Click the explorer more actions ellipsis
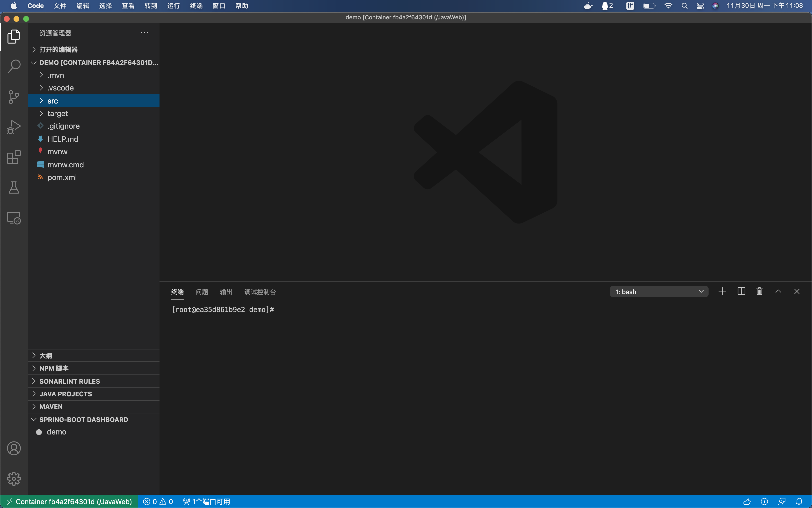The height and width of the screenshot is (508, 812). tap(144, 33)
